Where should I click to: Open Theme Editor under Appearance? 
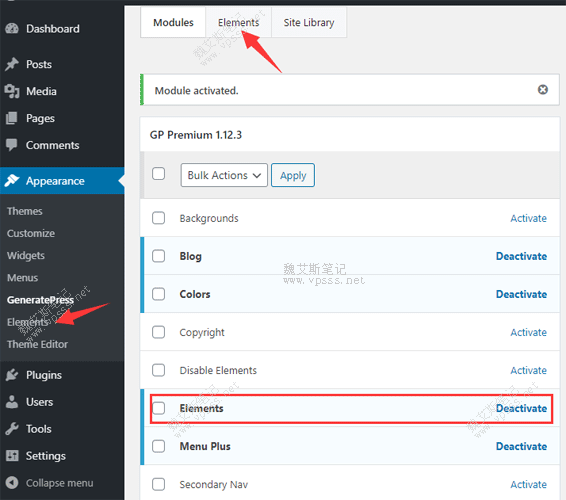tap(37, 344)
